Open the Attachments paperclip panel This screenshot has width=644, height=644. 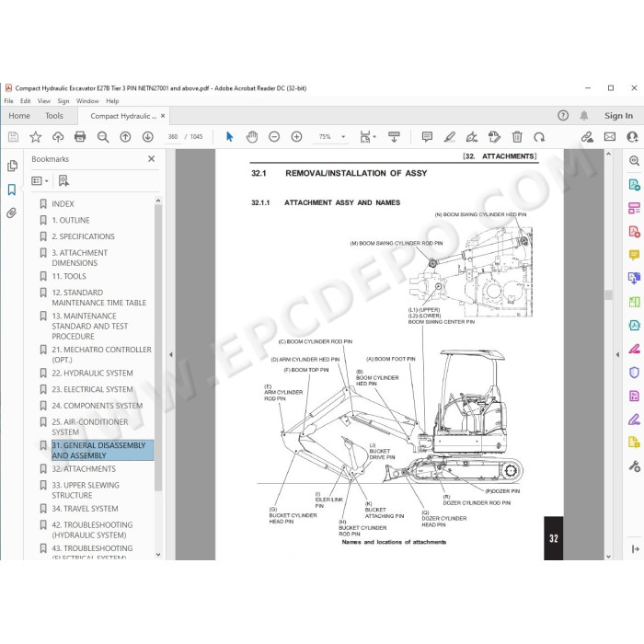click(11, 213)
